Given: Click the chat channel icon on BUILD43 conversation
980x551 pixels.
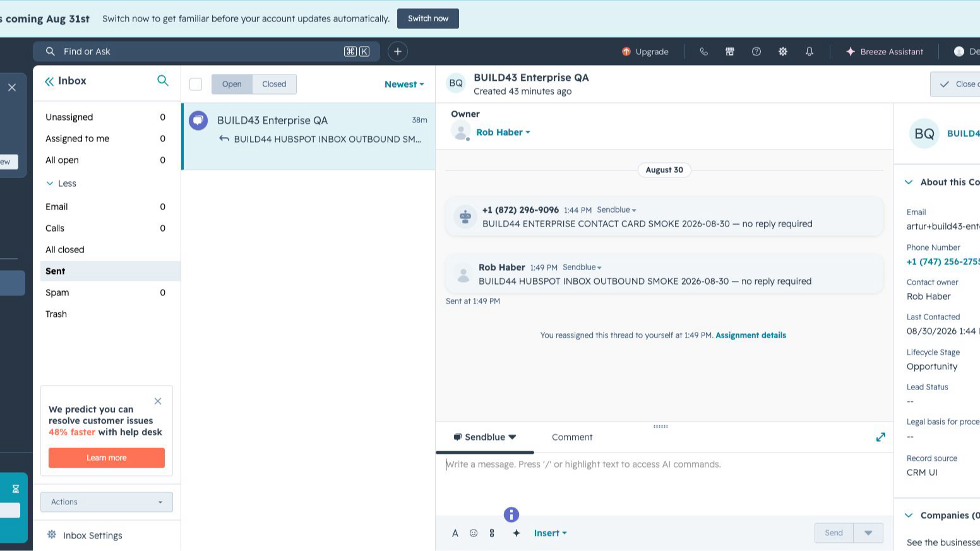Looking at the screenshot, I should [198, 121].
